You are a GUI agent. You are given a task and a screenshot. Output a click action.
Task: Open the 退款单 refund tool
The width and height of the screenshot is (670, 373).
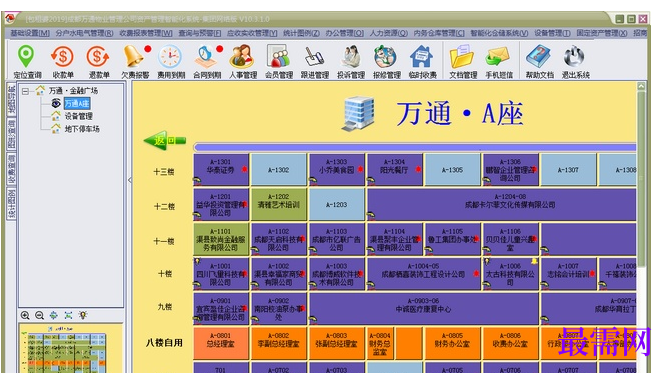tap(99, 62)
